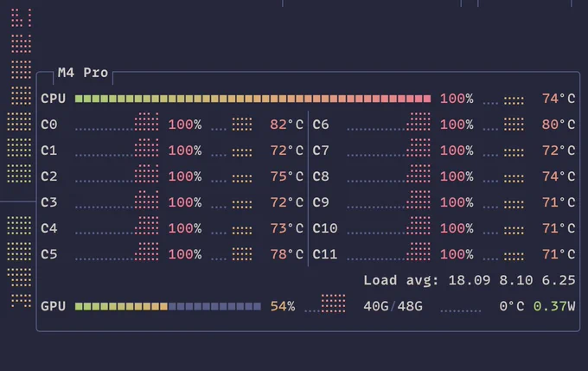Click the C4 73°C temperature
The height and width of the screenshot is (371, 588).
[286, 228]
